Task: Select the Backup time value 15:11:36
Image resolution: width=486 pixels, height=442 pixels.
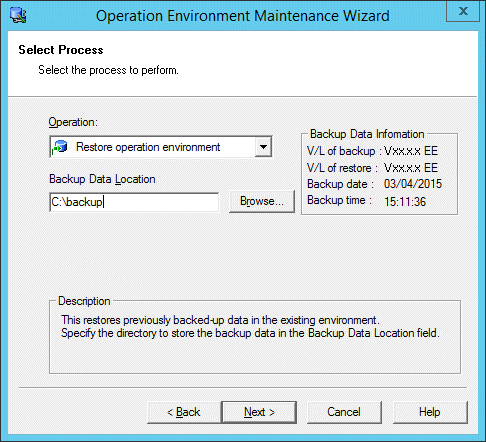Action: 405,202
